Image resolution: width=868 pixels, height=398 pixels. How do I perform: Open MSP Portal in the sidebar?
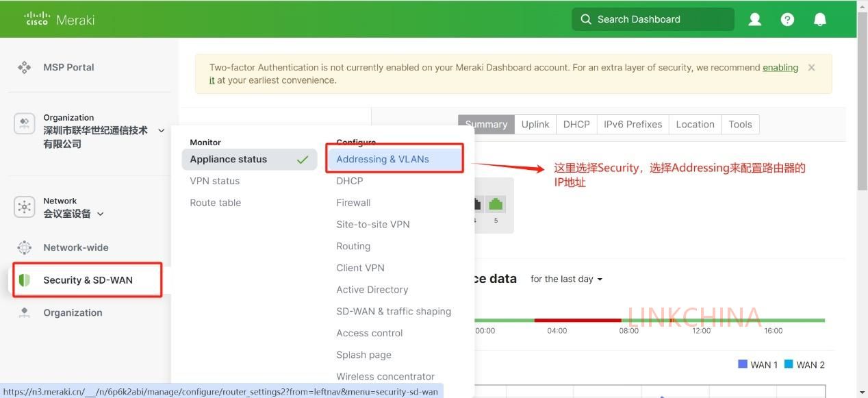click(x=68, y=67)
